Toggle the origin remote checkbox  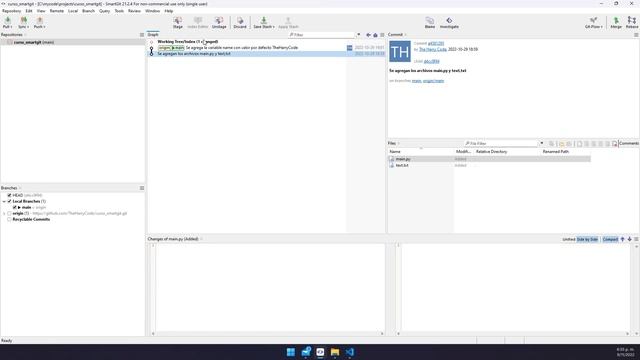pos(9,213)
